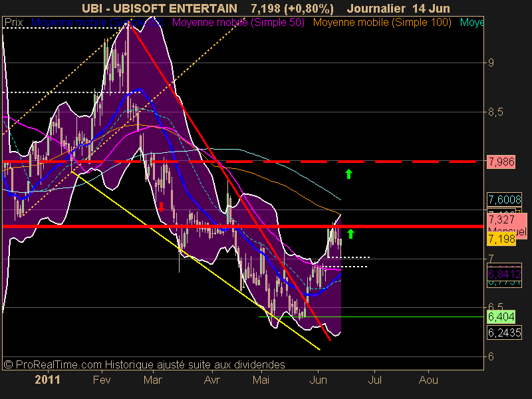This screenshot has height=399, width=532.
Task: Click the green 6,404 support price tag
Action: pyautogui.click(x=501, y=317)
